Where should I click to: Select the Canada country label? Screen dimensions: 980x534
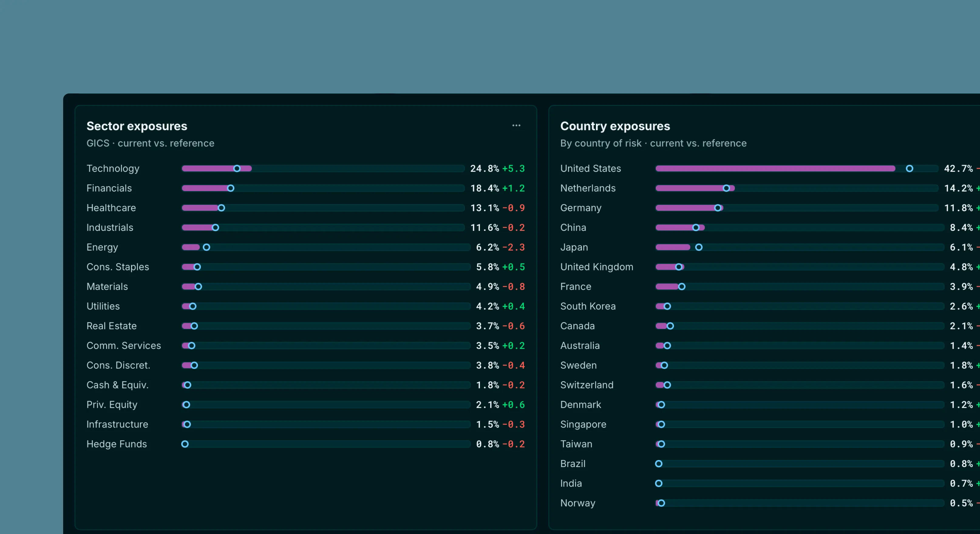coord(577,326)
